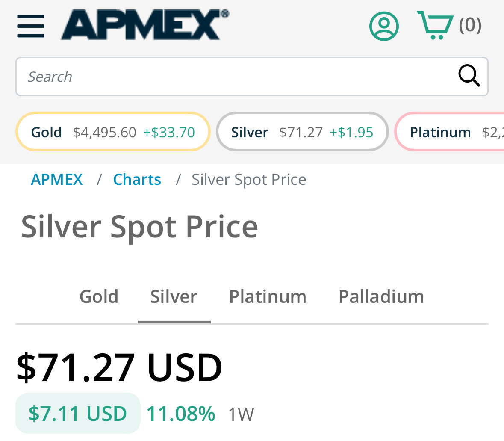
Task: Click the $7.11 USD change badge
Action: tap(78, 413)
